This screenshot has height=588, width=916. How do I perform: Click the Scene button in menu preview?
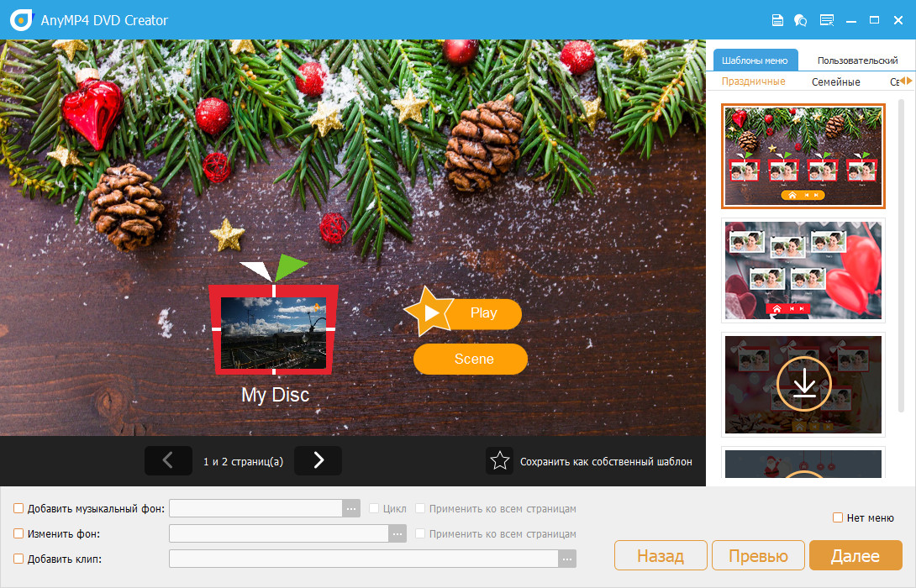471,360
